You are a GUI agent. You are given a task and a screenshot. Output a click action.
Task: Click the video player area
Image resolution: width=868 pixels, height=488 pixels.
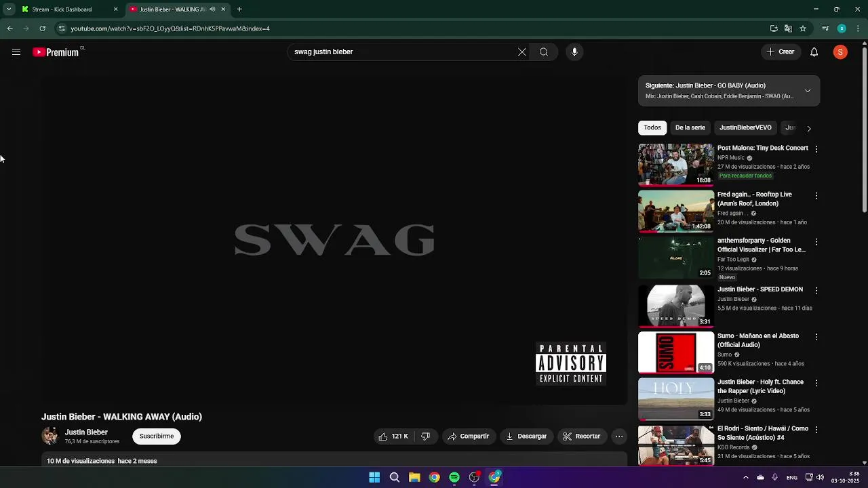(x=334, y=241)
